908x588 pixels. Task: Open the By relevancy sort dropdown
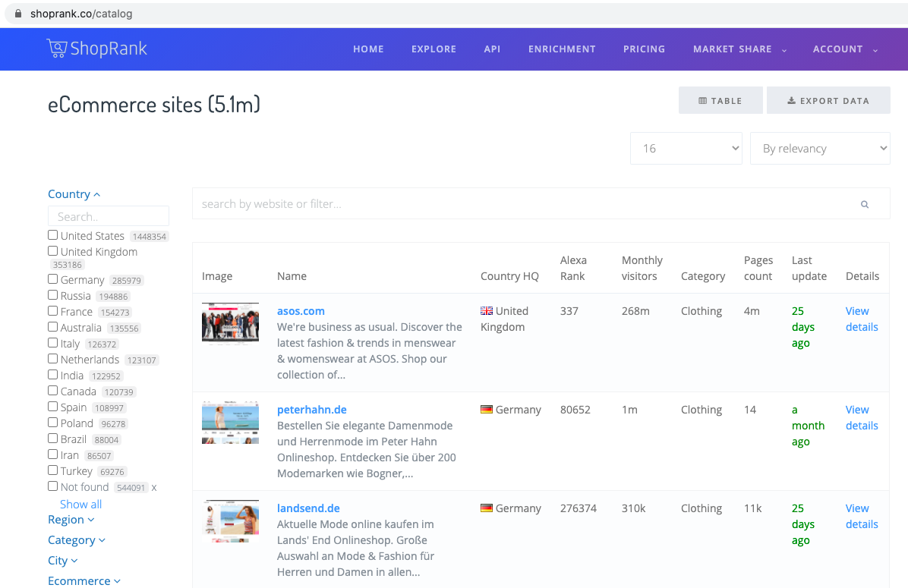pos(820,149)
